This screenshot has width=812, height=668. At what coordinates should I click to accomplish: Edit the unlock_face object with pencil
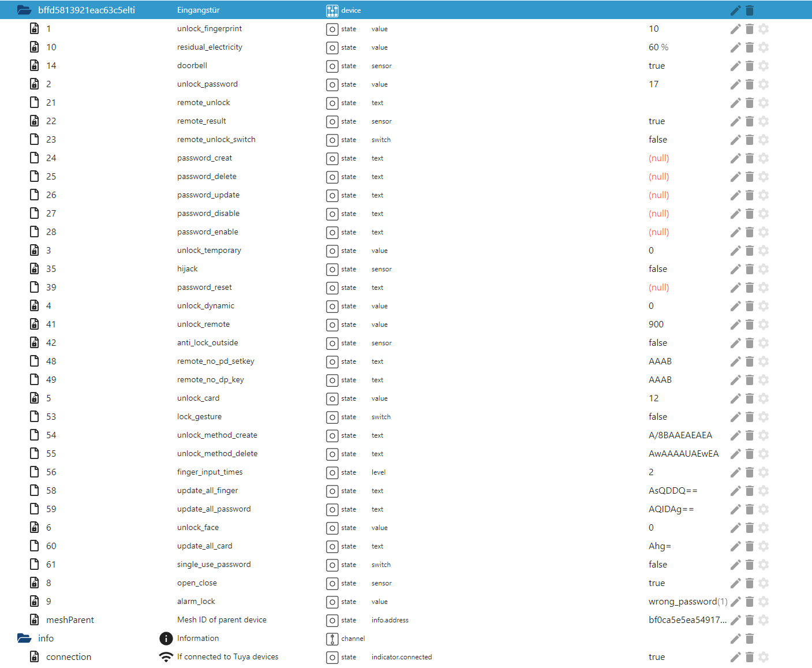[x=735, y=528]
